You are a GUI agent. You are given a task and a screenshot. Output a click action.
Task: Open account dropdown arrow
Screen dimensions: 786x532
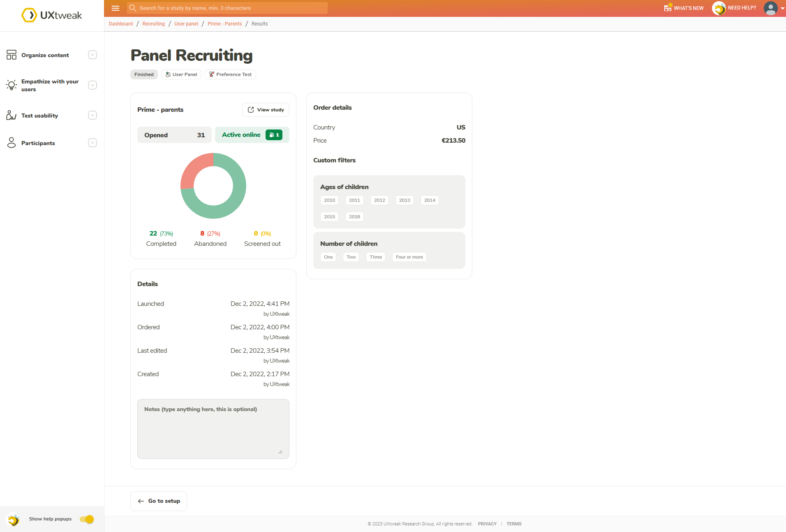pyautogui.click(x=782, y=8)
